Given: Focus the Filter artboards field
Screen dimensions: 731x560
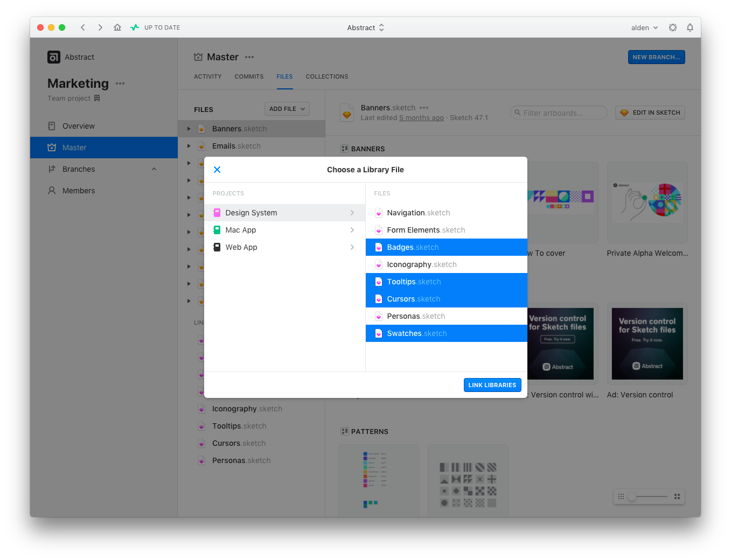Looking at the screenshot, I should click(559, 113).
